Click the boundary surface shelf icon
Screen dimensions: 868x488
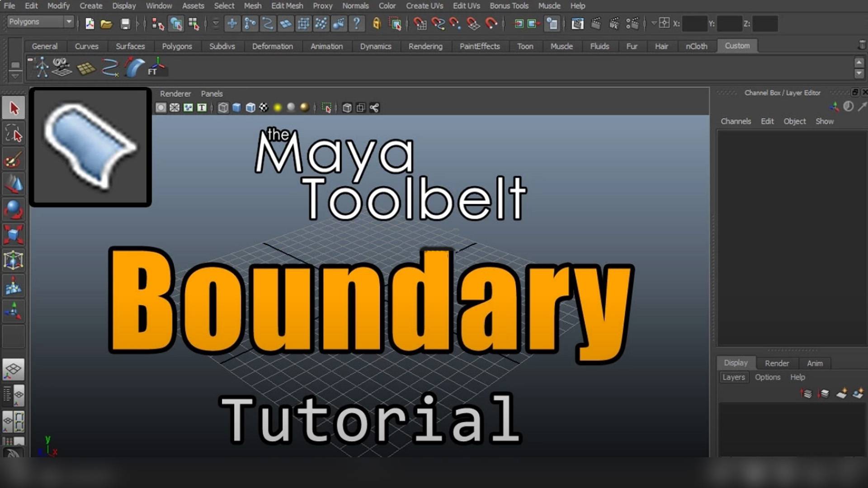click(x=134, y=67)
